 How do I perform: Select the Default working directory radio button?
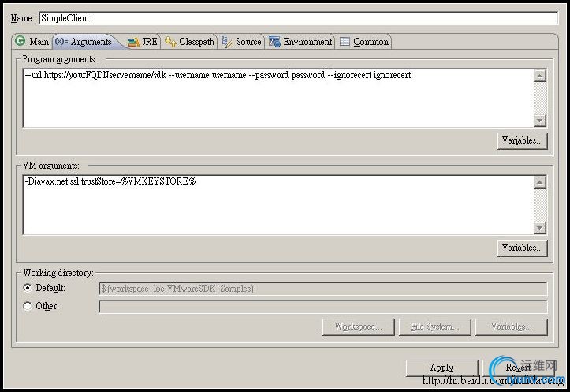pyautogui.click(x=28, y=288)
